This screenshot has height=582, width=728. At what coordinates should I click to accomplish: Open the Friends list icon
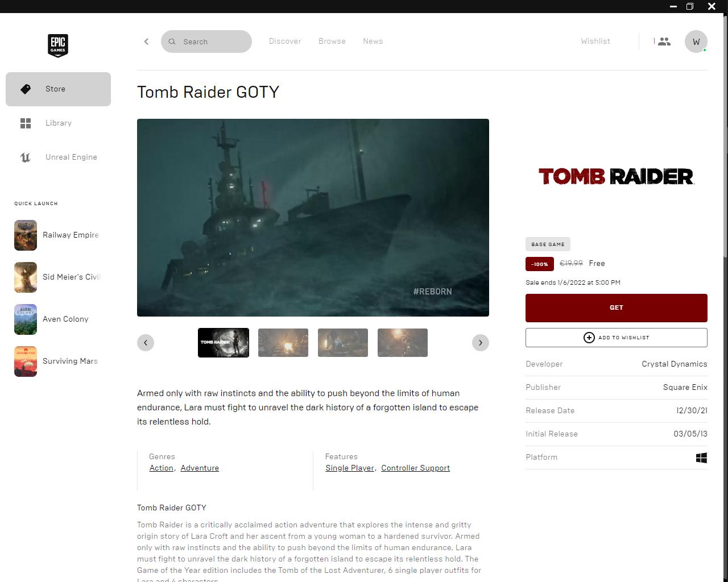[x=663, y=41]
